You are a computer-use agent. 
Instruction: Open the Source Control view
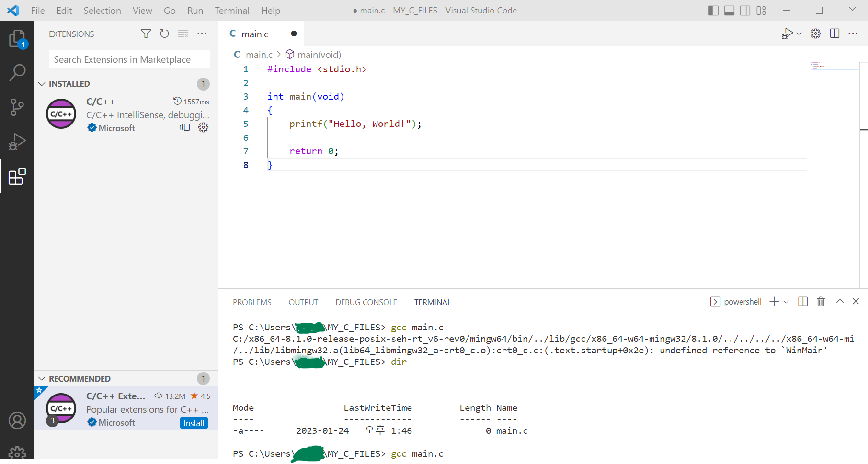[17, 107]
